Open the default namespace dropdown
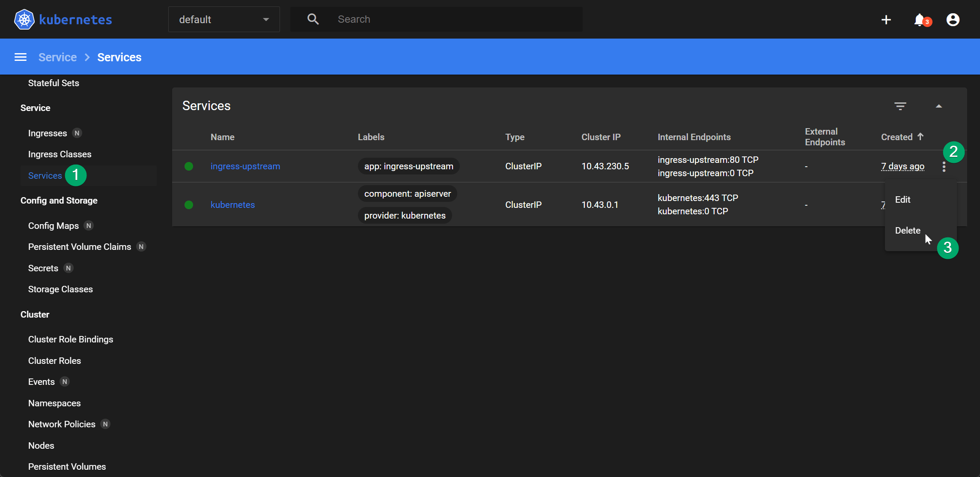980x477 pixels. (x=224, y=19)
